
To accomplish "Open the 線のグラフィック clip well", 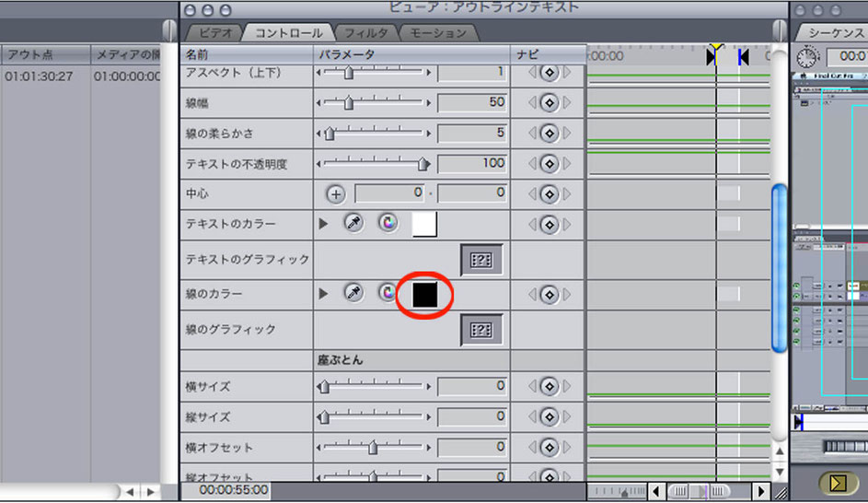I will pos(481,330).
